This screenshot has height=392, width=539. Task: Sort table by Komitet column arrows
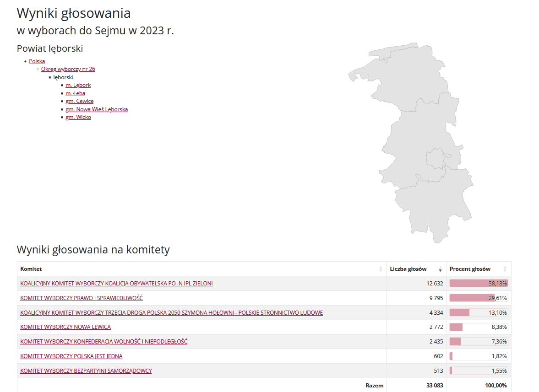click(x=381, y=269)
